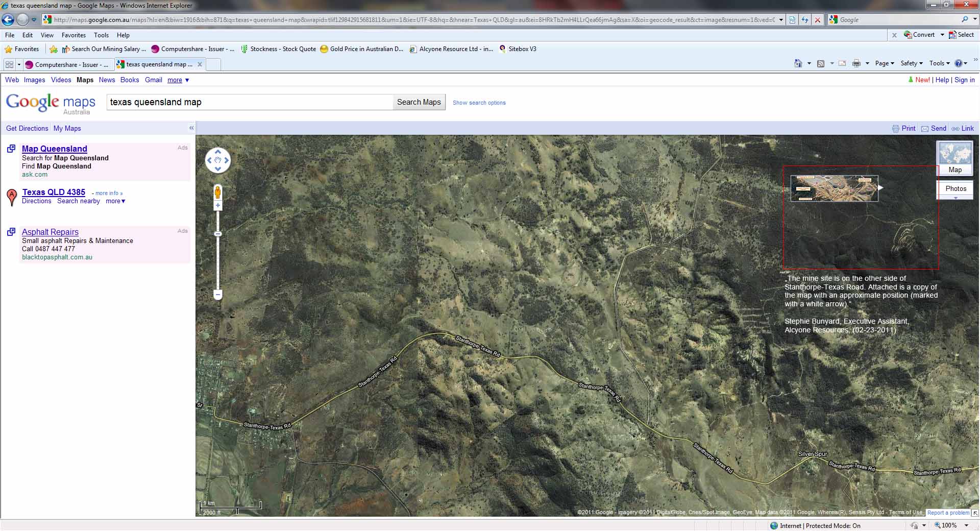The height and width of the screenshot is (531, 980).
Task: Click the map zoom out minus button
Action: pyautogui.click(x=218, y=295)
